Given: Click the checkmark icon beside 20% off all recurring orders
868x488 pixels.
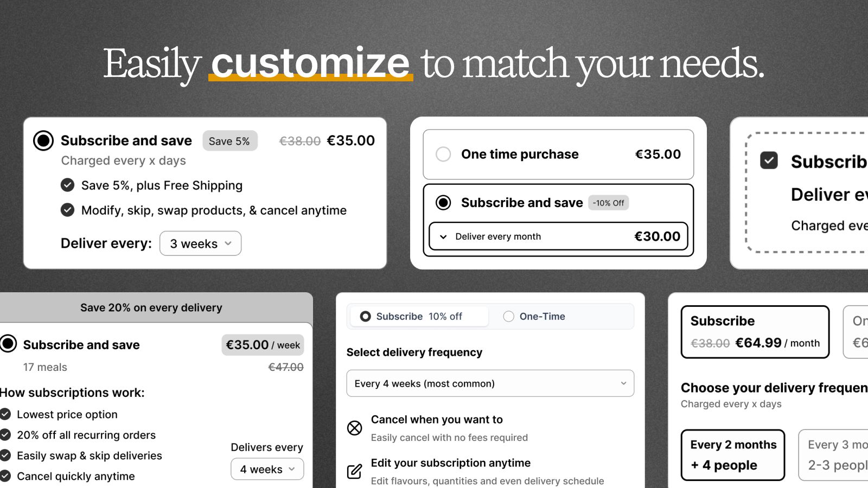Looking at the screenshot, I should [x=5, y=435].
